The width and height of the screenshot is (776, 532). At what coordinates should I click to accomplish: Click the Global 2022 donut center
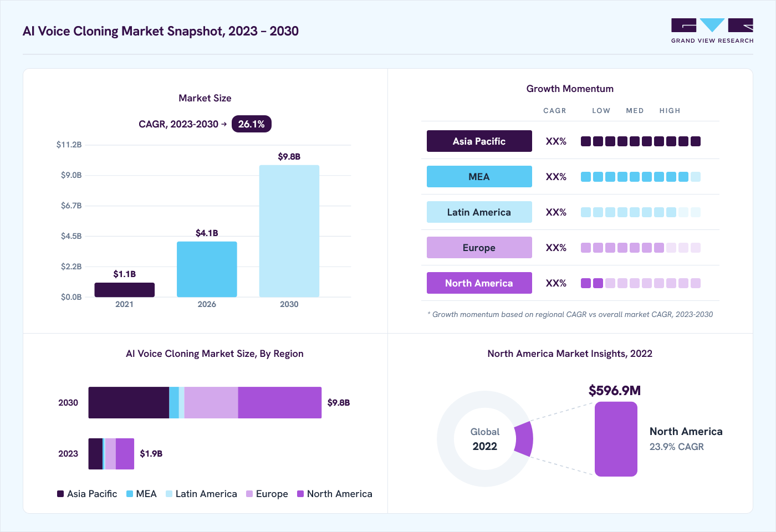(485, 439)
